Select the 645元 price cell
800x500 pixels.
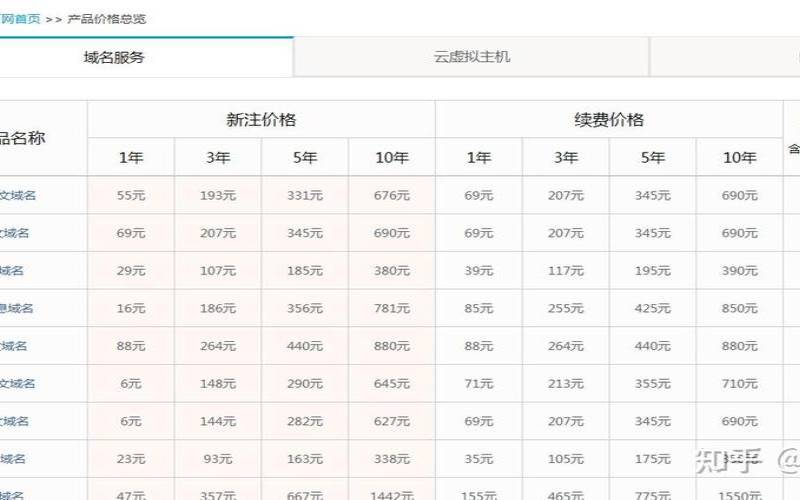tap(392, 384)
